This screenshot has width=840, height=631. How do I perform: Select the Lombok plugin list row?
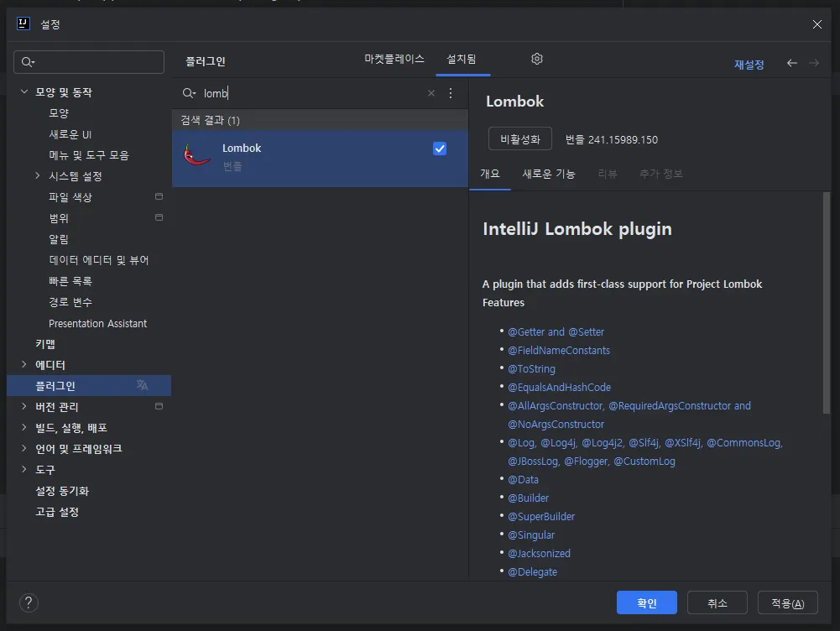click(320, 159)
